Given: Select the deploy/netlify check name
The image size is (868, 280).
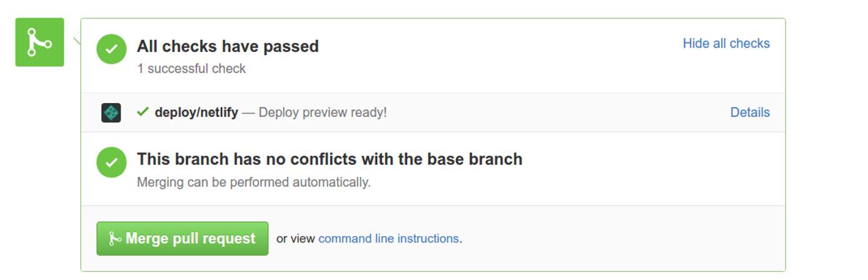Looking at the screenshot, I should click(x=196, y=112).
